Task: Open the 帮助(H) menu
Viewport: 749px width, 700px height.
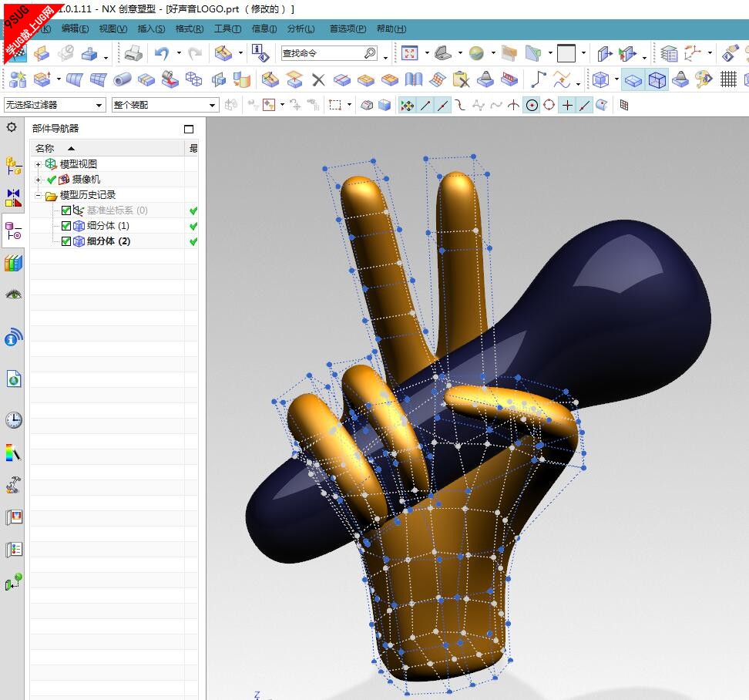Action: (x=391, y=29)
